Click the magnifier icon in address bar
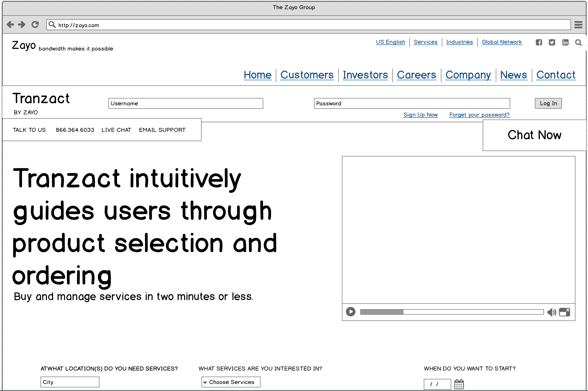 52,24
